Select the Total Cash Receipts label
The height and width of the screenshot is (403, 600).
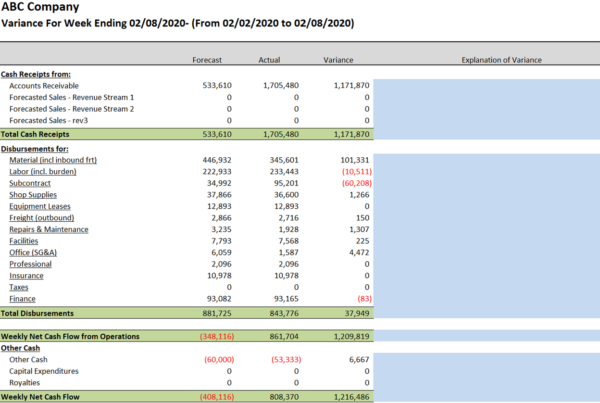[35, 134]
